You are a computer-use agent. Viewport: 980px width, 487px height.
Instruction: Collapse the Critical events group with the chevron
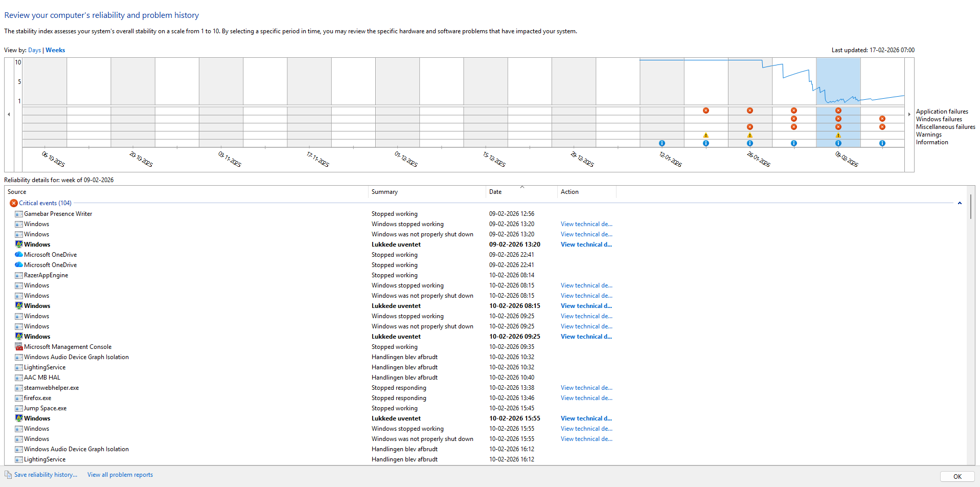[x=960, y=203]
